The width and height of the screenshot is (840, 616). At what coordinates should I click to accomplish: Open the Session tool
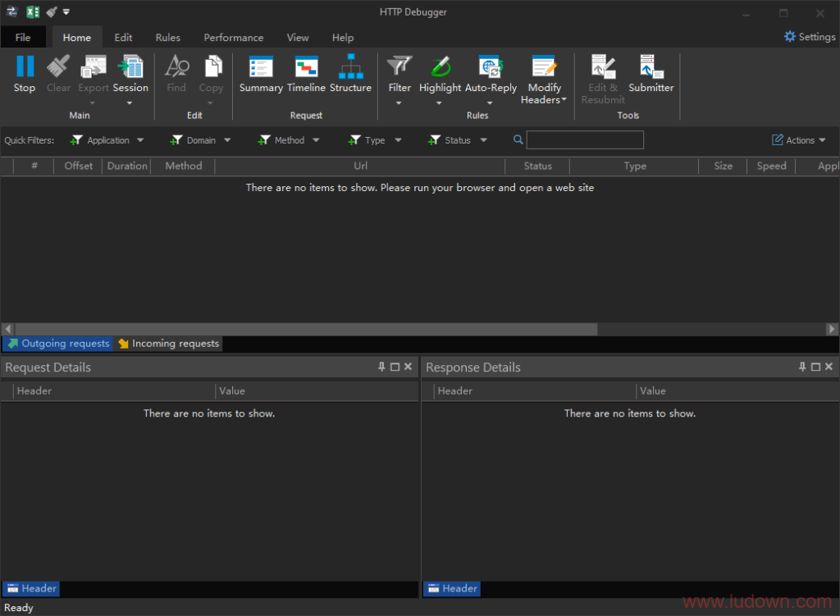[130, 74]
